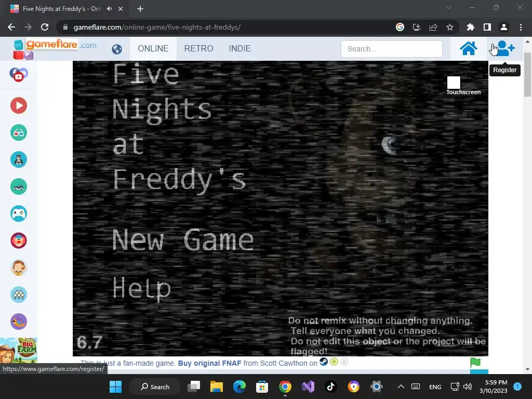Click the page scrollbar up arrow

[x=527, y=42]
